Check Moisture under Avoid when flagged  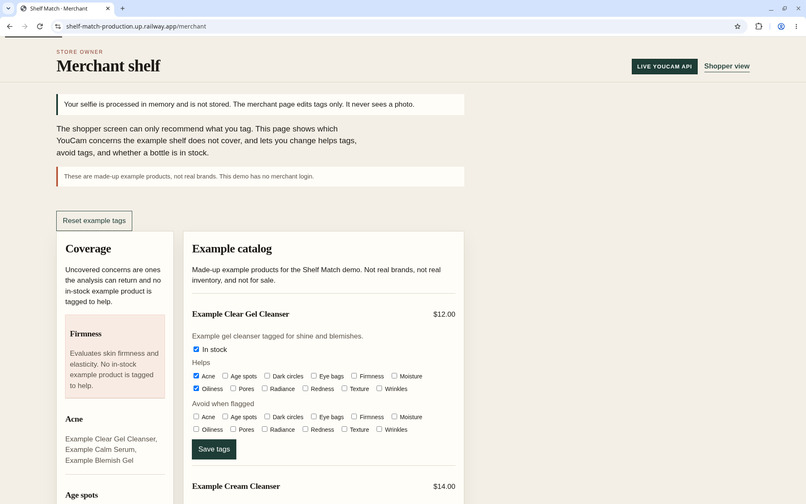(394, 417)
